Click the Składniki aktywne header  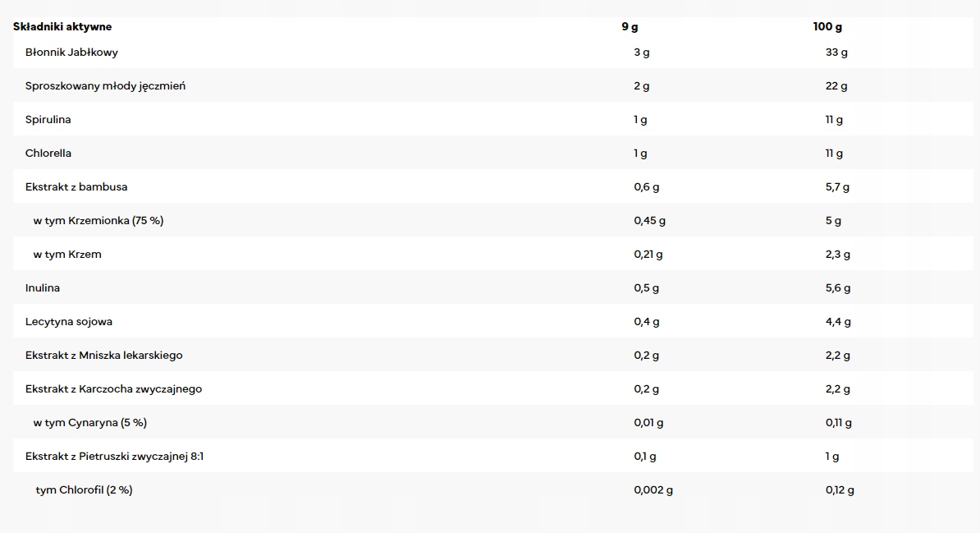62,27
